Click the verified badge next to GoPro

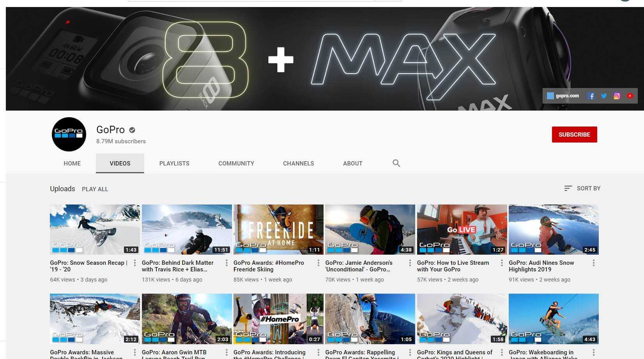tap(132, 130)
